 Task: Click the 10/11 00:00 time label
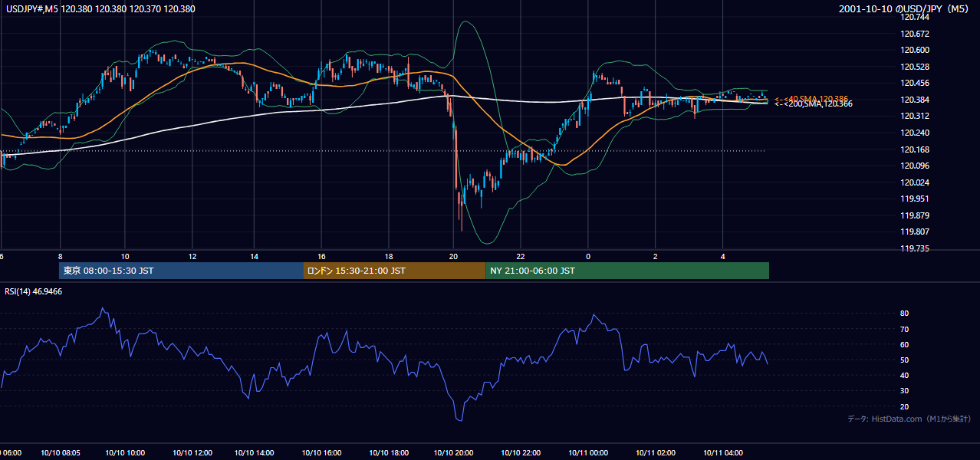pos(588,452)
